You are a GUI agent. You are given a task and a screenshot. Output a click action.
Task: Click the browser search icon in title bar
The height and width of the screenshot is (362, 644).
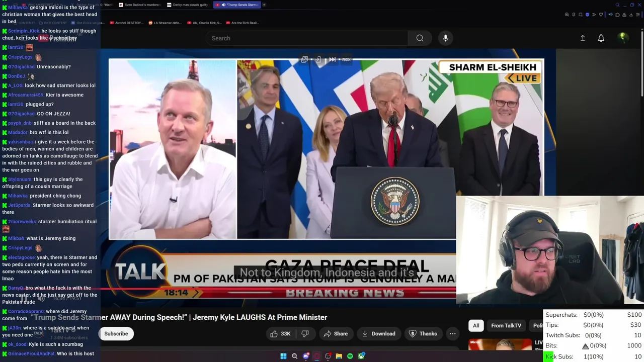coord(617,5)
